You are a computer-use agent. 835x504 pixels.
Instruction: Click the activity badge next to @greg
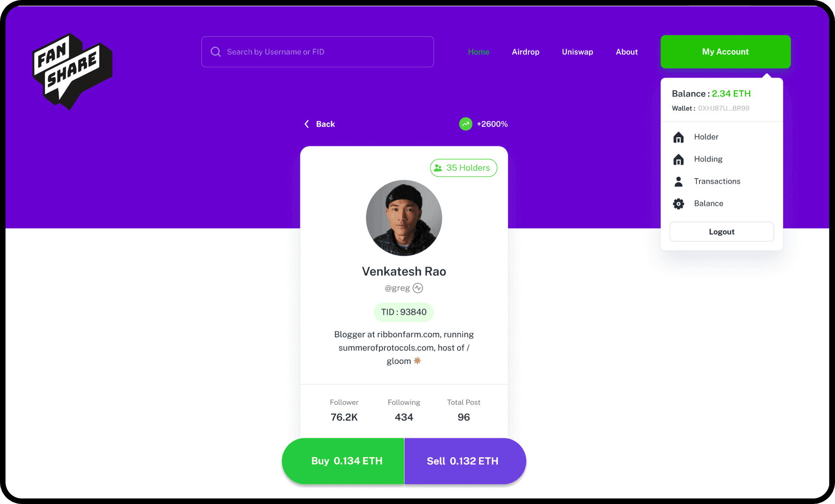pyautogui.click(x=417, y=288)
